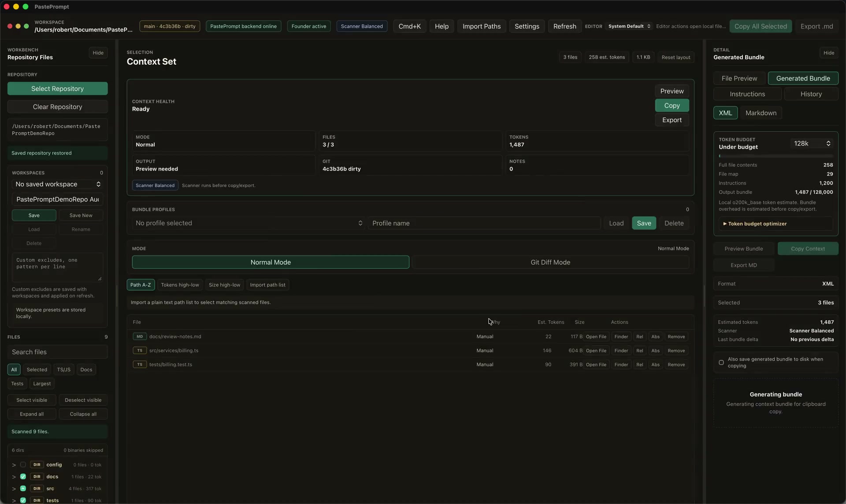Click Rel for src/services/billing.ts

[639, 351]
